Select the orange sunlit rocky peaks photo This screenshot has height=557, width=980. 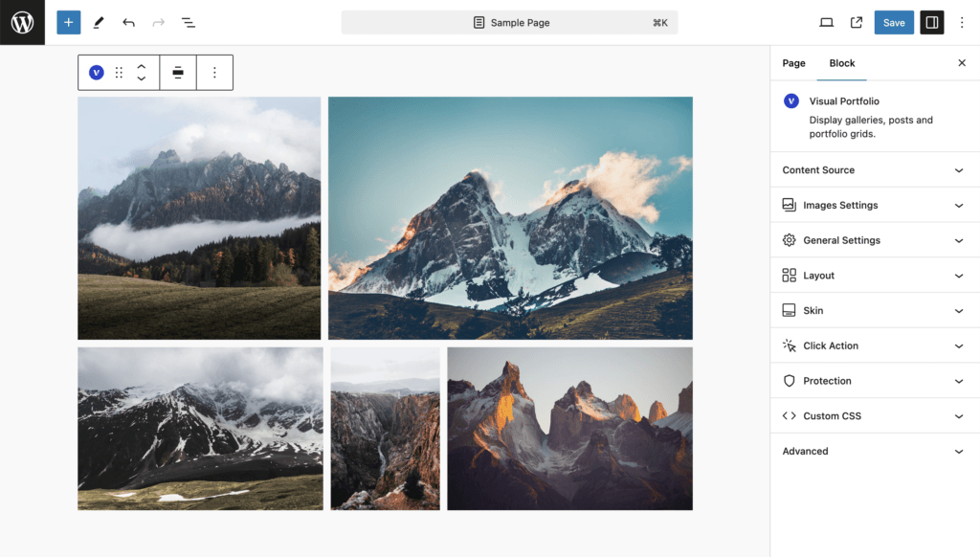570,429
